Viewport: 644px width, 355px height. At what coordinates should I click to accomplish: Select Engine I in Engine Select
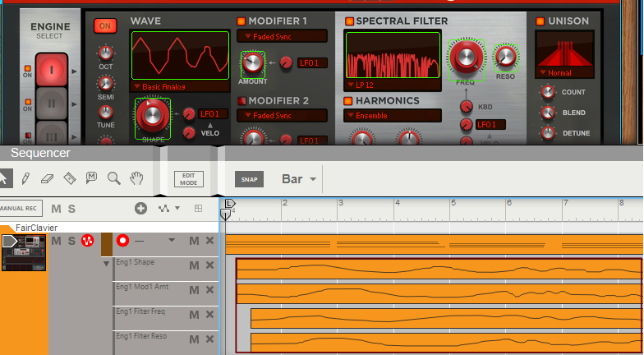point(51,69)
